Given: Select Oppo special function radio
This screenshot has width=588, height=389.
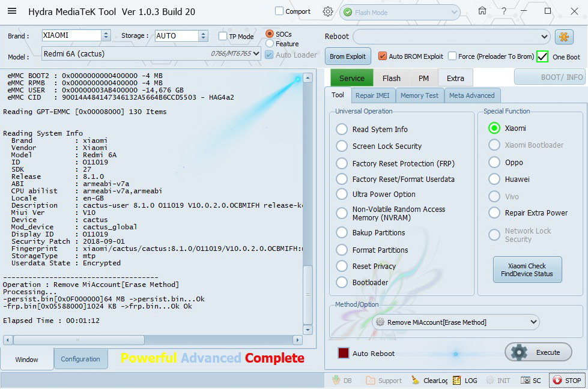Looking at the screenshot, I should point(494,162).
